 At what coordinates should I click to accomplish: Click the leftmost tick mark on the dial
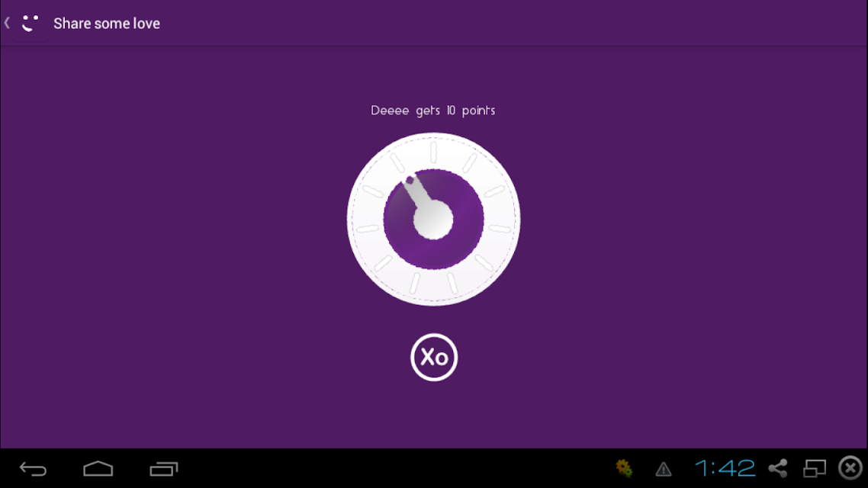click(x=367, y=229)
